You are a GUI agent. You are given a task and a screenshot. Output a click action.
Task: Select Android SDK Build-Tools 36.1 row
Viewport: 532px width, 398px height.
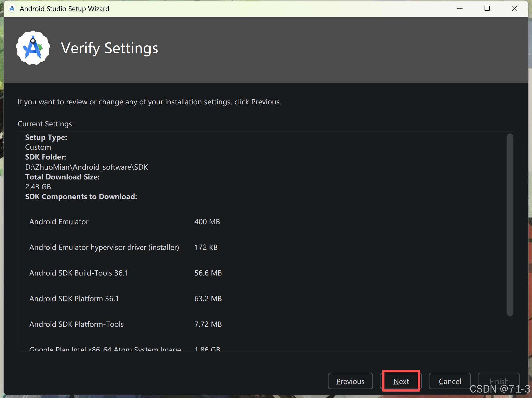coord(79,273)
